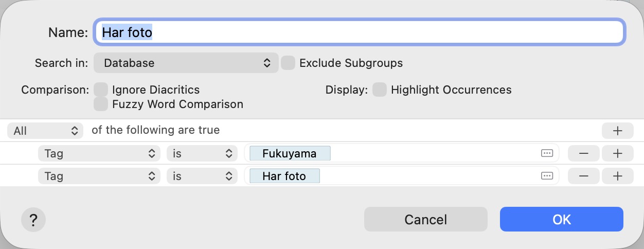Remove the Fukuyama tag condition row
Screen dimensions: 644x249
[x=583, y=153]
